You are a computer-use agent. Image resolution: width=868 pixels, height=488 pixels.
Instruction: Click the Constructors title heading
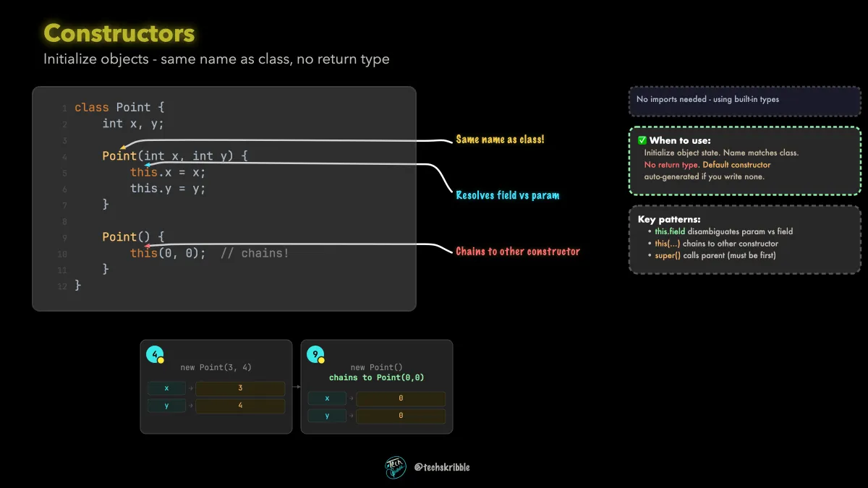point(119,33)
